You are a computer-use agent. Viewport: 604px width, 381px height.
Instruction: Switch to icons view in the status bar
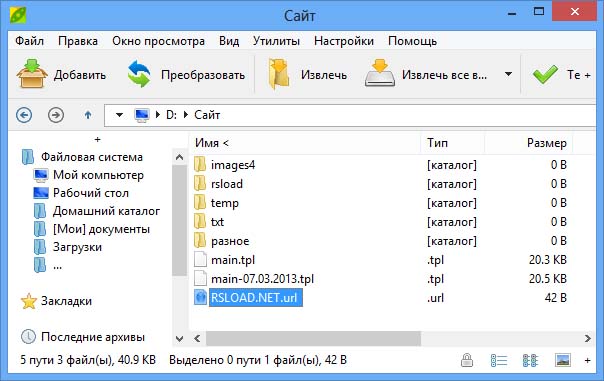[530, 361]
